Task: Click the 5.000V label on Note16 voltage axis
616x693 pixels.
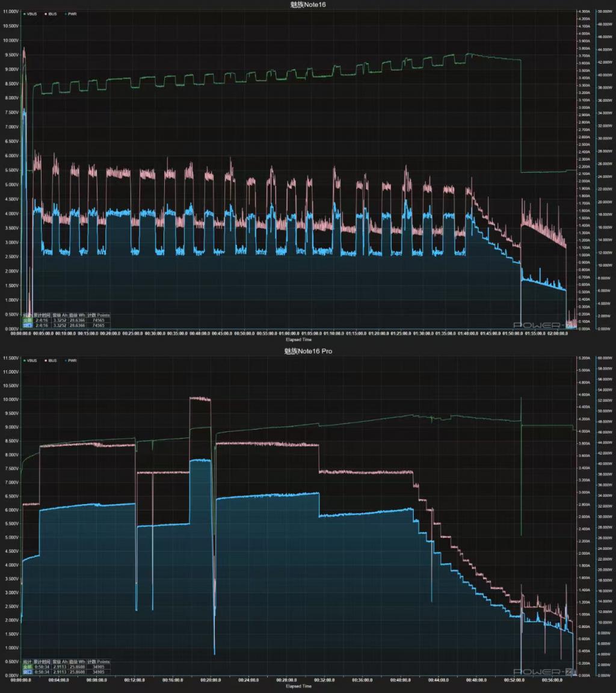Action: 11,185
